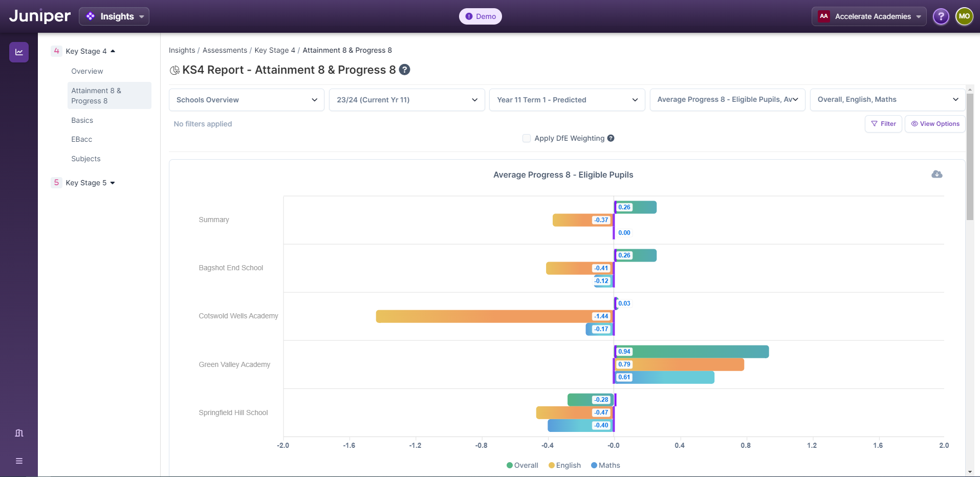Image resolution: width=980 pixels, height=477 pixels.
Task: Enable the Apply DfE Weighting checkbox
Action: 526,138
